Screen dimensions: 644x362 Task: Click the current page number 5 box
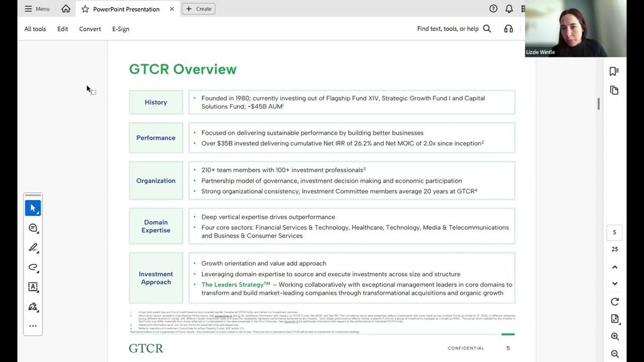[614, 233]
